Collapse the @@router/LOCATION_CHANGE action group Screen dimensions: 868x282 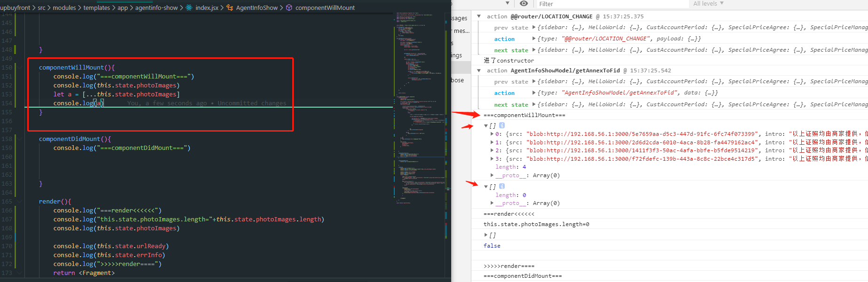479,16
